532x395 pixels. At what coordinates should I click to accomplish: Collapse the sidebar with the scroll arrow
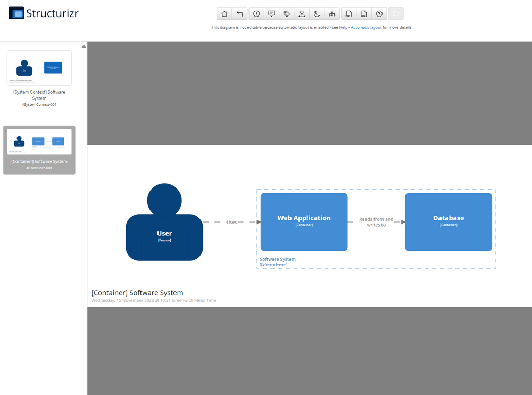point(84,46)
